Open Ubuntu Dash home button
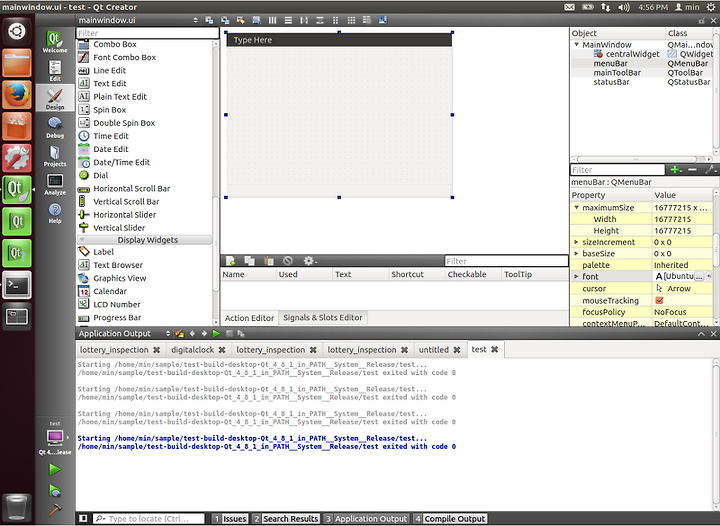The height and width of the screenshot is (526, 720). [17, 31]
